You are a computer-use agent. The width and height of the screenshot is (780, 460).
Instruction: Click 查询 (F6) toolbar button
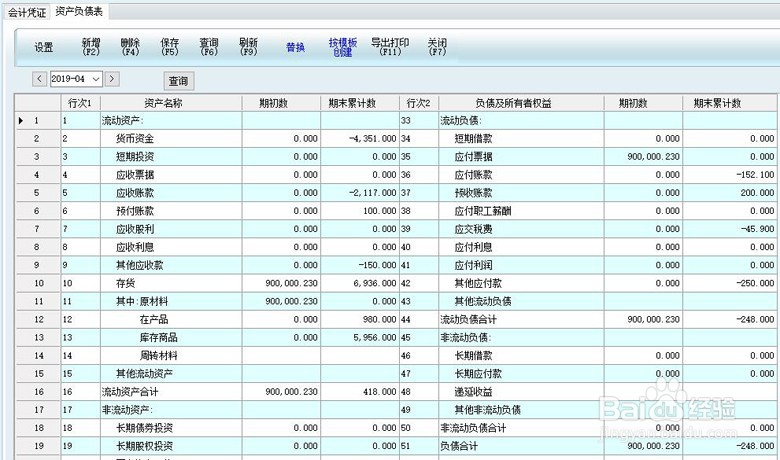click(x=209, y=47)
